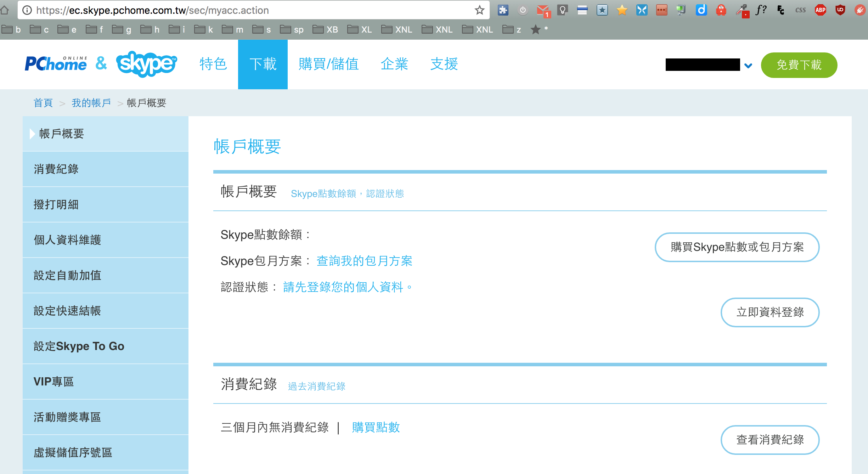Click the blue letter d extension icon
868x474 pixels.
pos(701,10)
